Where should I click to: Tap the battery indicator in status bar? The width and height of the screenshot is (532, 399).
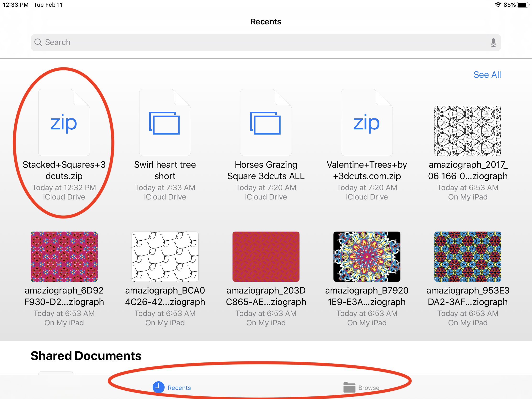coord(523,5)
